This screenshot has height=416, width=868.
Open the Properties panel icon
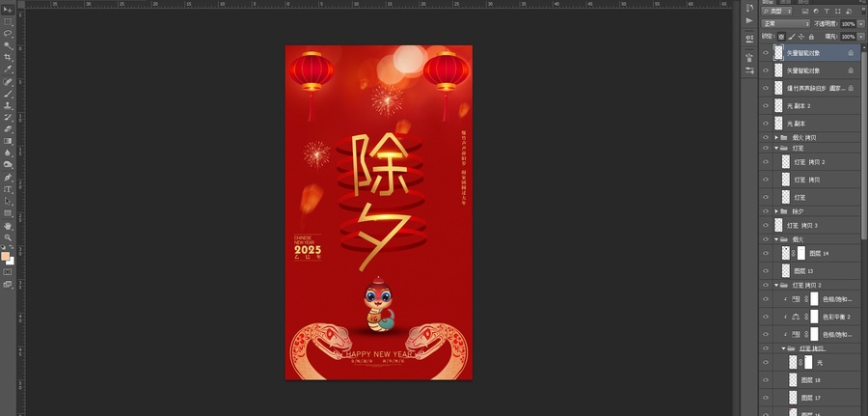pos(749,39)
